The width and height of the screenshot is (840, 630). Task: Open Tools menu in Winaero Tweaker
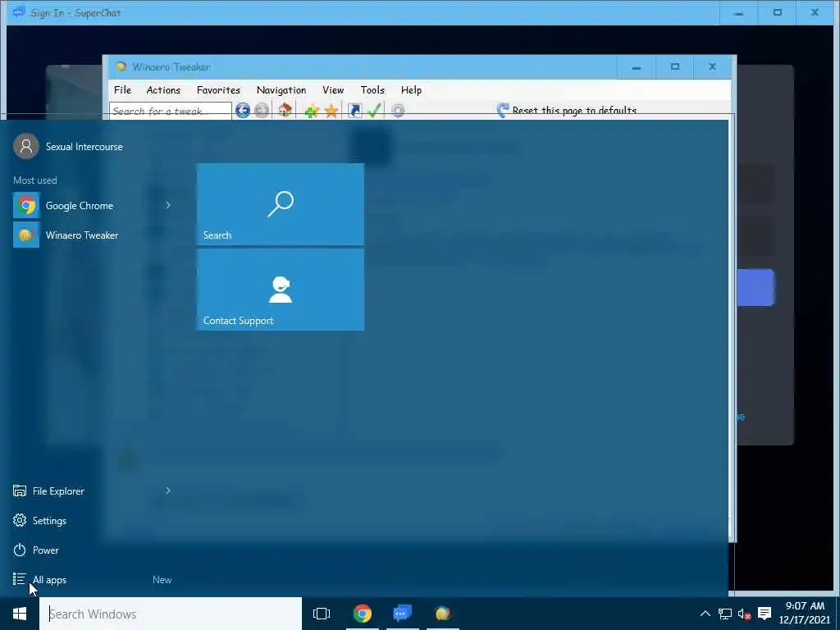(x=372, y=90)
